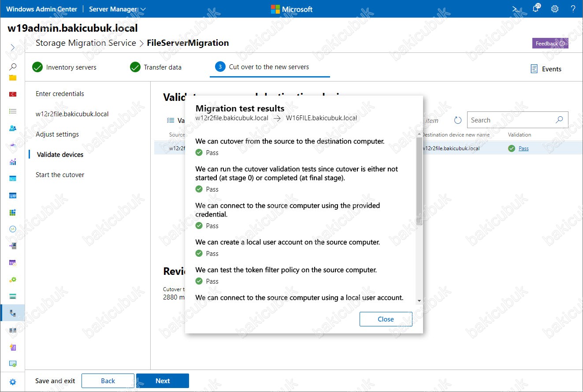Click the Validation column header
Image resolution: width=583 pixels, height=392 pixels.
[x=520, y=135]
